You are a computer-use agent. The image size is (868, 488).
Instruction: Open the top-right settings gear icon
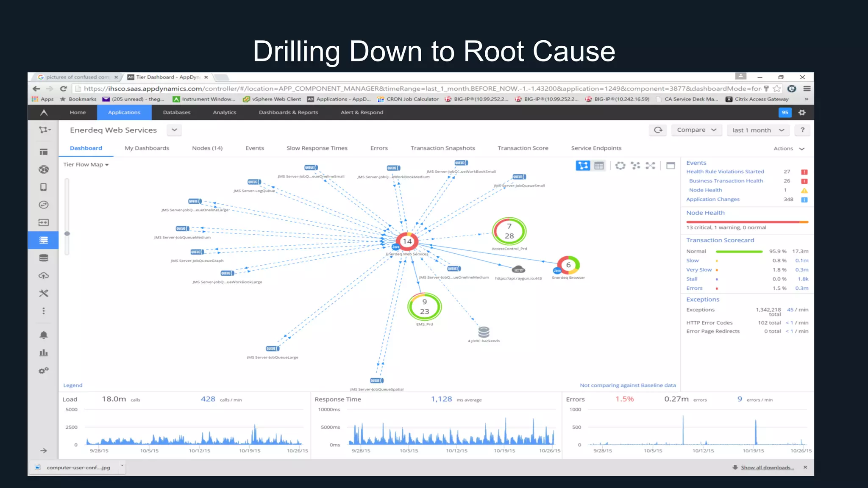[802, 112]
